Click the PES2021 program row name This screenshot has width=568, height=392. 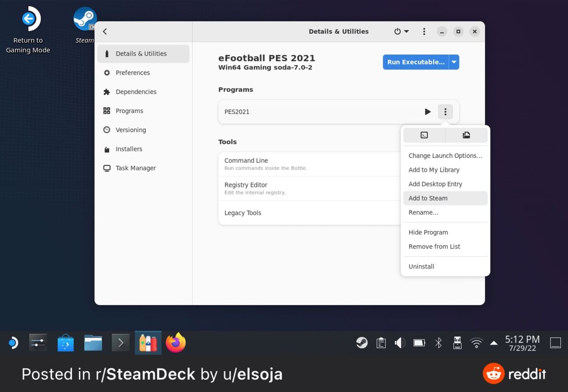(x=237, y=112)
